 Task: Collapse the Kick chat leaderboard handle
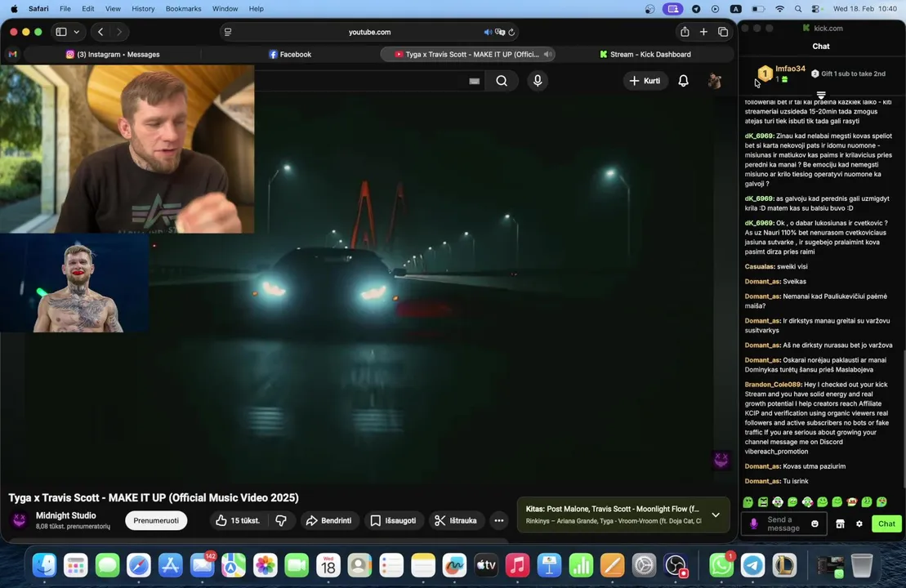(820, 94)
